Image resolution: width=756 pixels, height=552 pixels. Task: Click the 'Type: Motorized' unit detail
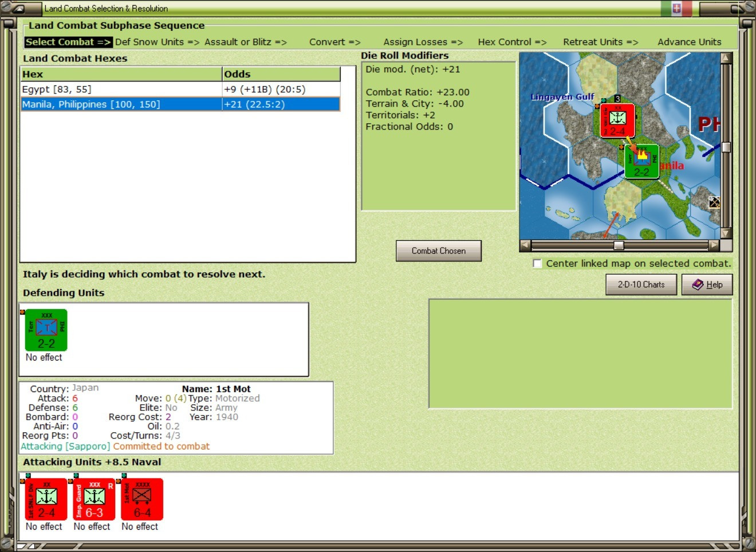click(224, 398)
